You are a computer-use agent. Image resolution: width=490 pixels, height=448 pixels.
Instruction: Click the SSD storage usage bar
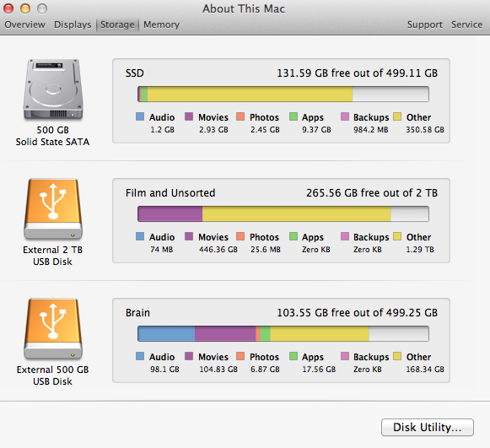click(283, 94)
